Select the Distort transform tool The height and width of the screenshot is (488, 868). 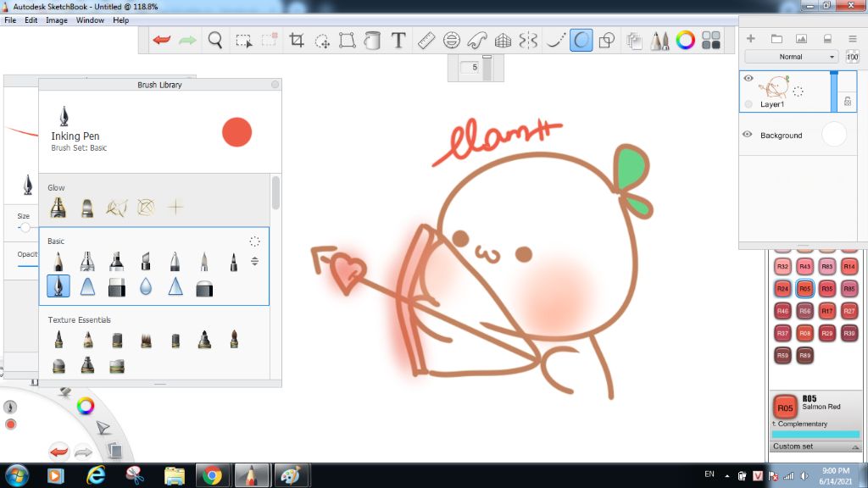tap(347, 41)
